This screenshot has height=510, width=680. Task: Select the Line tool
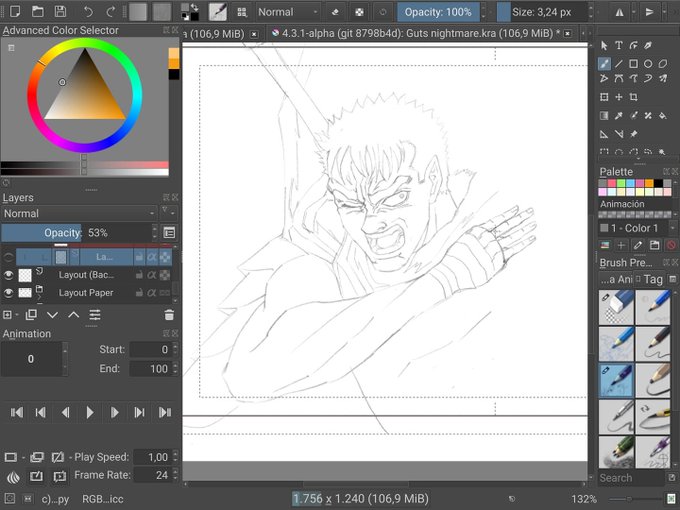click(x=619, y=64)
